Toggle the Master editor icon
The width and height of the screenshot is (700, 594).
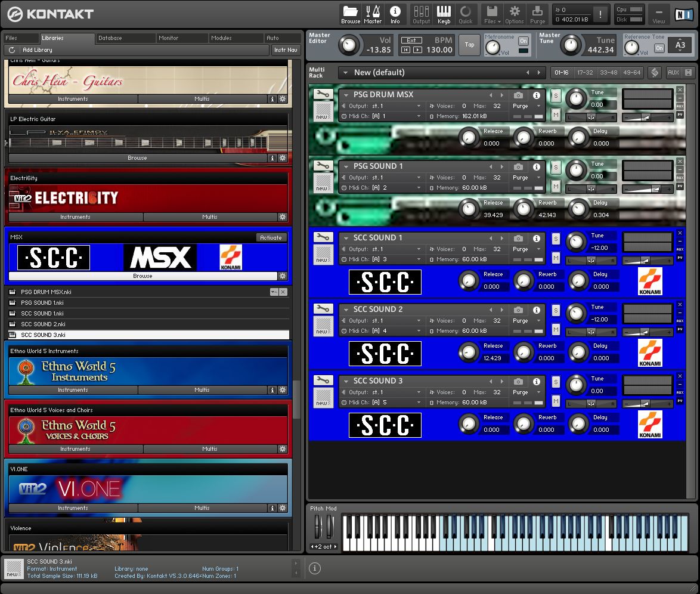(372, 14)
